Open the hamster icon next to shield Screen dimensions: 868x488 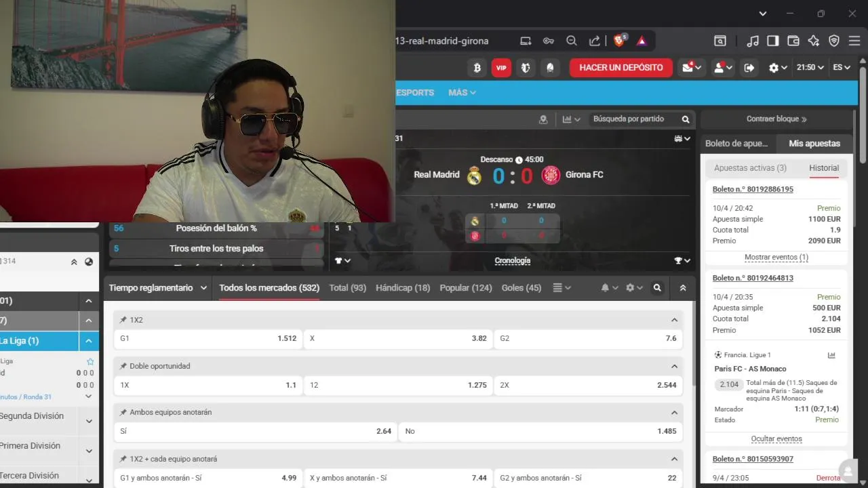tap(550, 68)
